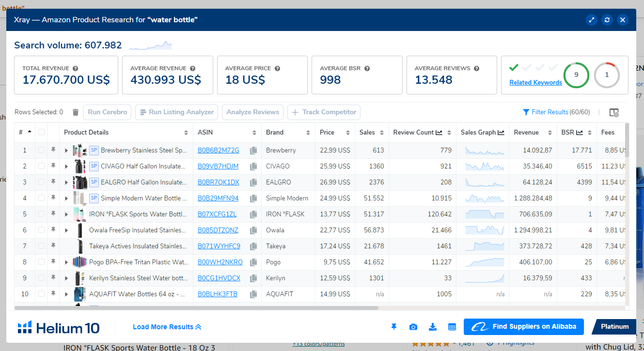Copy ASIN B0B6B2M72G
Screen dimensions: 644x351
pyautogui.click(x=253, y=151)
